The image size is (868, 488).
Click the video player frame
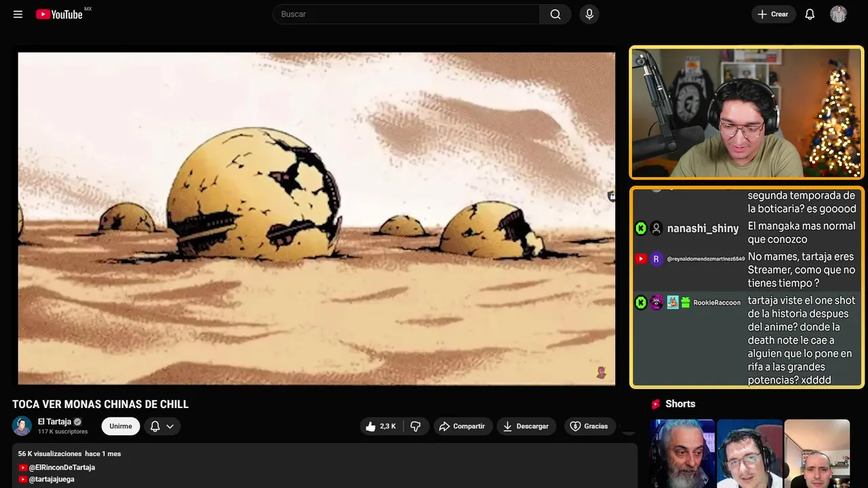[317, 218]
